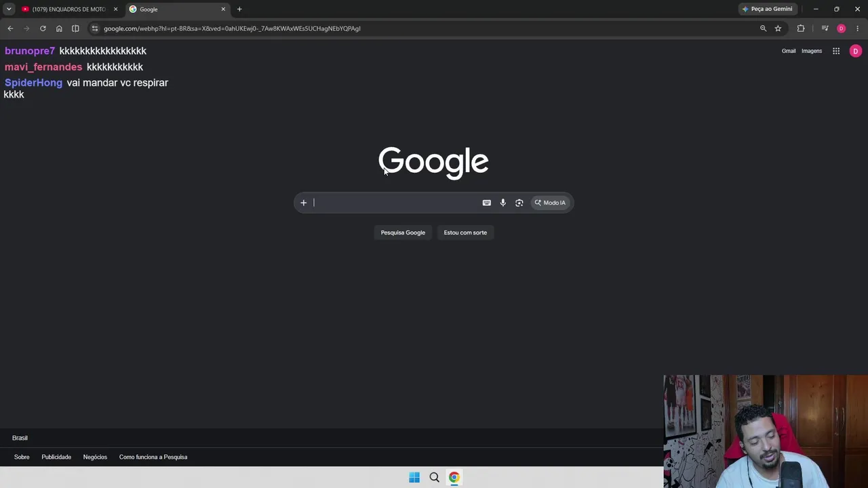This screenshot has height=488, width=868.
Task: Activate the Modo IA button
Action: pyautogui.click(x=550, y=203)
